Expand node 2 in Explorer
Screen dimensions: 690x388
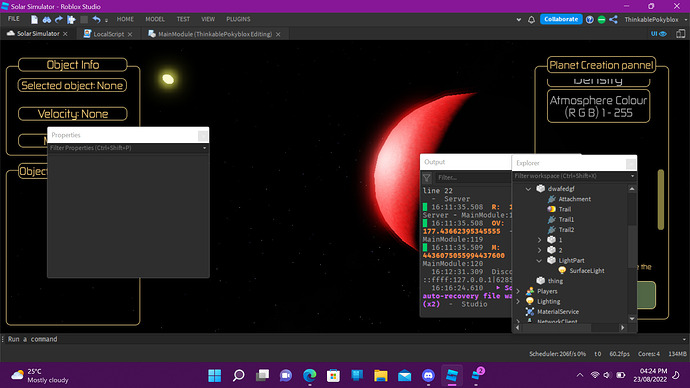540,250
